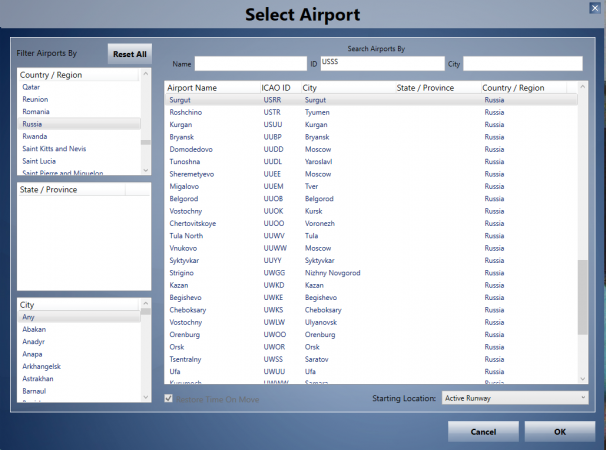The width and height of the screenshot is (606, 450).
Task: Sort by ICAO ID column header
Action: coord(280,88)
